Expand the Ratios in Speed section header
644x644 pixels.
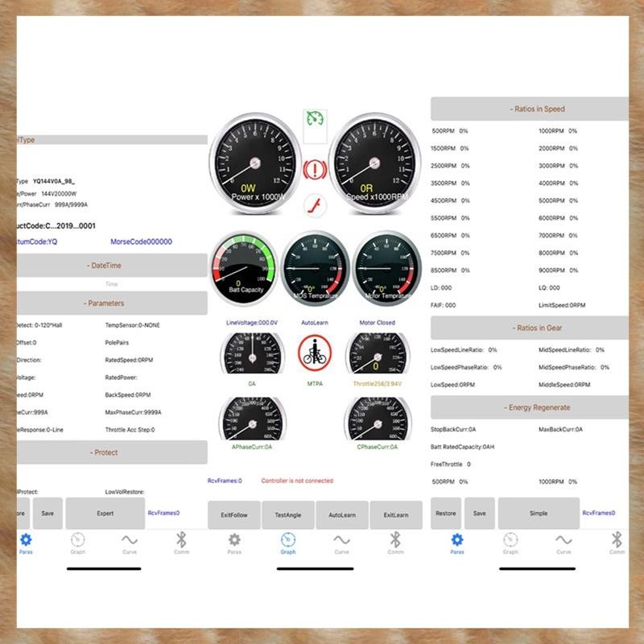point(530,109)
